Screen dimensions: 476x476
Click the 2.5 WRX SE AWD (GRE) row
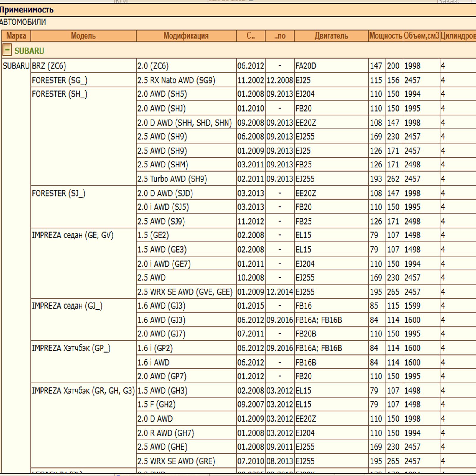(176, 461)
